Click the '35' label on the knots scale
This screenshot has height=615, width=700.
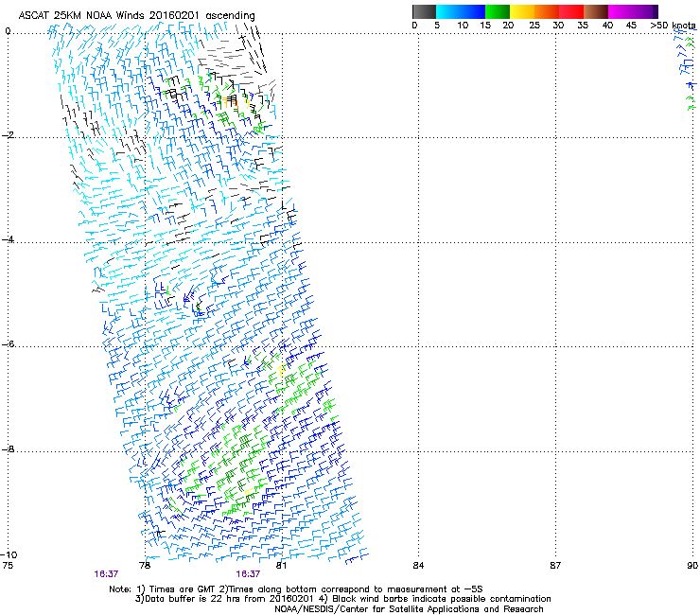[x=583, y=25]
